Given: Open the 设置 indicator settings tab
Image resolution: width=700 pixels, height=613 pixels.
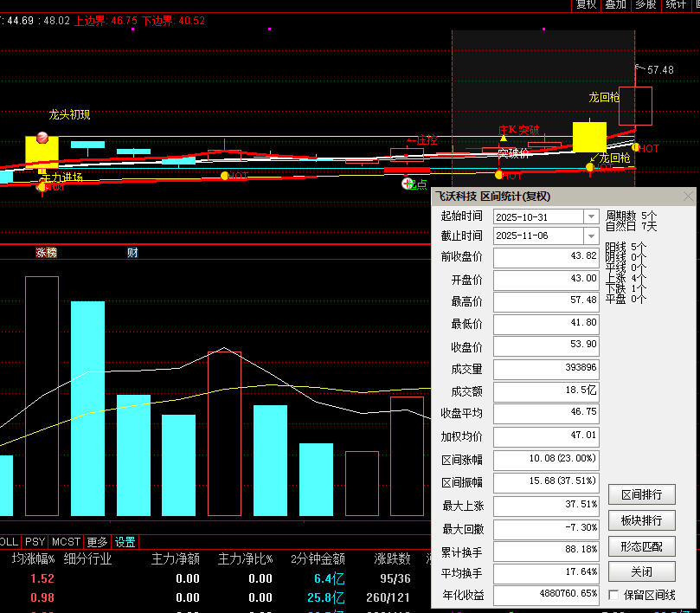Looking at the screenshot, I should 125,542.
